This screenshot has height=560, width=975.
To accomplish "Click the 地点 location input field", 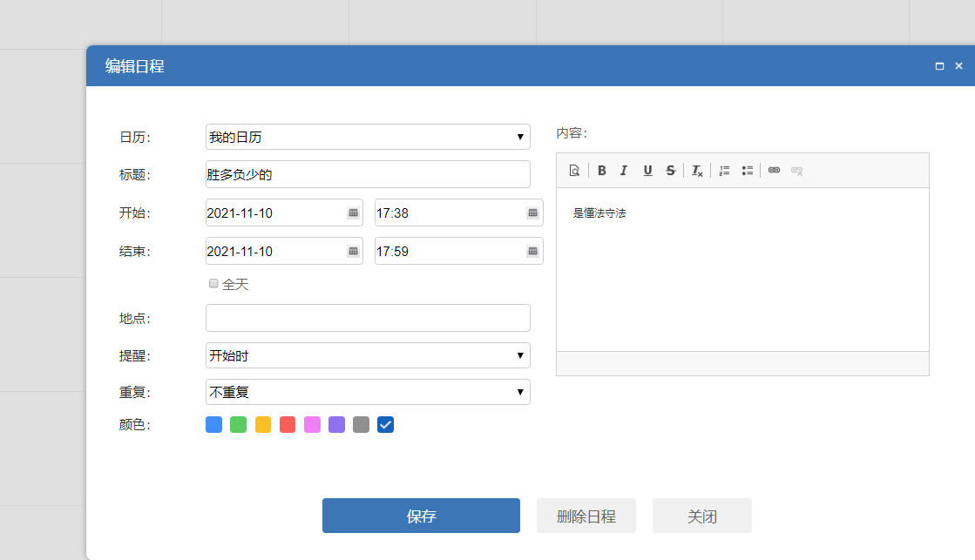I will 368,318.
